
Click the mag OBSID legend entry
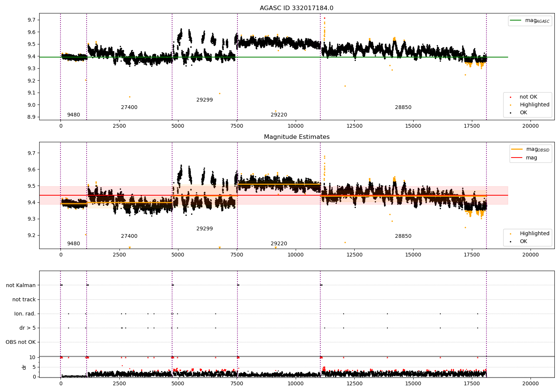pos(531,149)
